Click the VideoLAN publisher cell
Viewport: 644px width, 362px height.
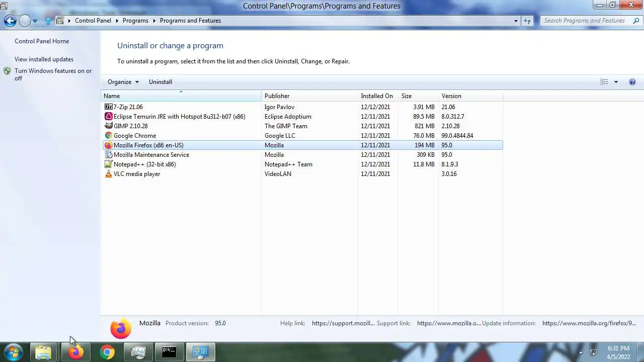tap(278, 174)
